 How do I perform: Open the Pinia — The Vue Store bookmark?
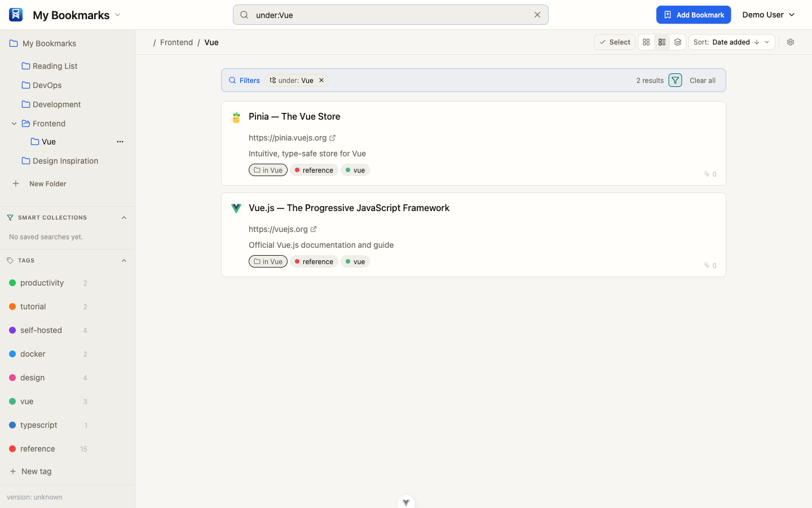point(294,117)
